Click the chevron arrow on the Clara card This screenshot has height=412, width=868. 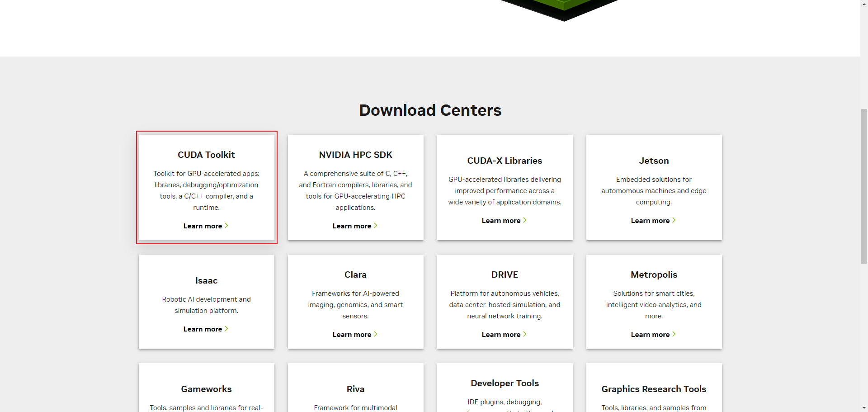coord(376,334)
